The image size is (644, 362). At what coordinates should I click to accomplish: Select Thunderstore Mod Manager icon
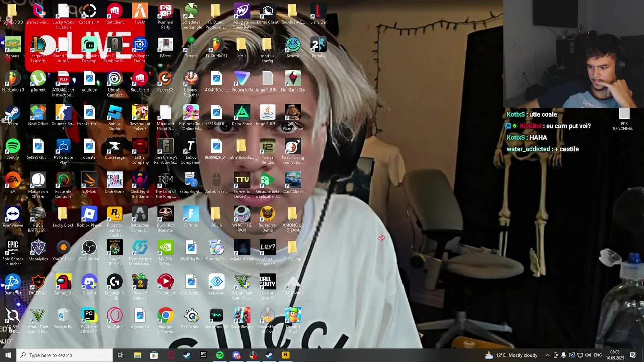click(140, 253)
